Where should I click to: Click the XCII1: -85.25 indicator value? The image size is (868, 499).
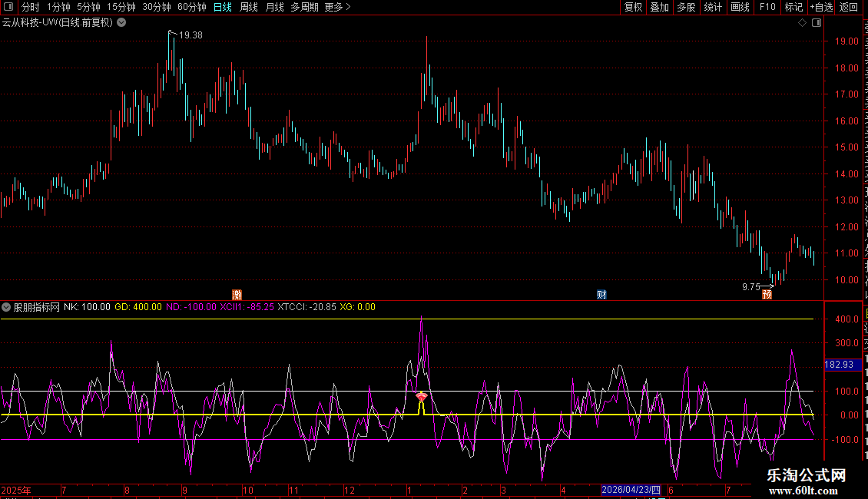[247, 307]
